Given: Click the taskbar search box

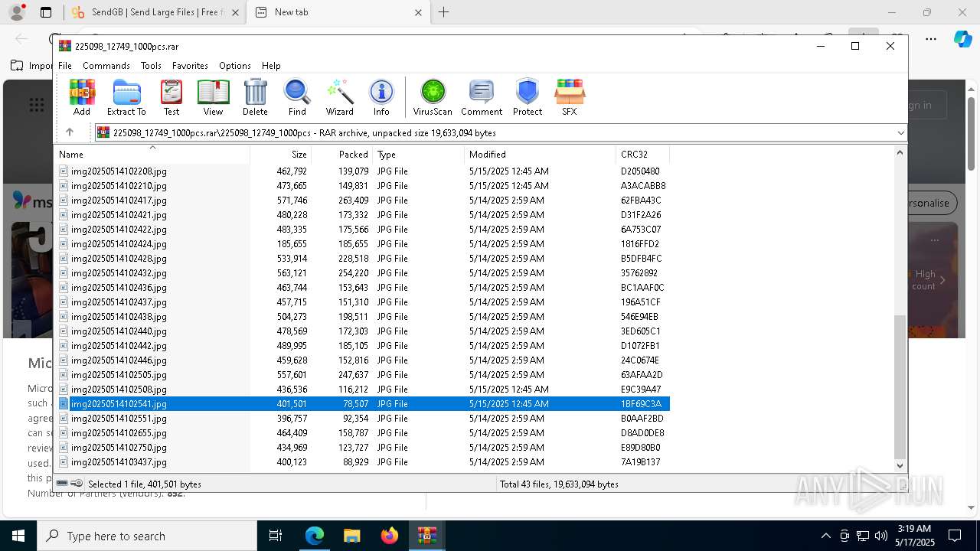Looking at the screenshot, I should pos(147,536).
